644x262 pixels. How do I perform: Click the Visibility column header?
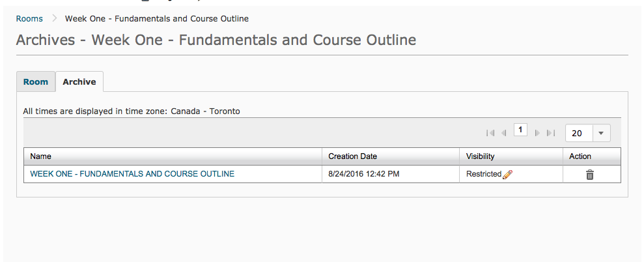coord(481,156)
